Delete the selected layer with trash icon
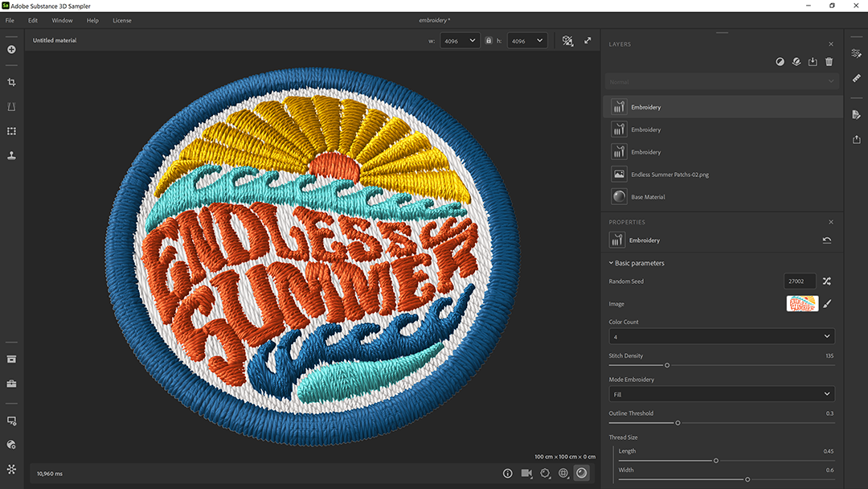Image resolution: width=868 pixels, height=489 pixels. pyautogui.click(x=829, y=62)
